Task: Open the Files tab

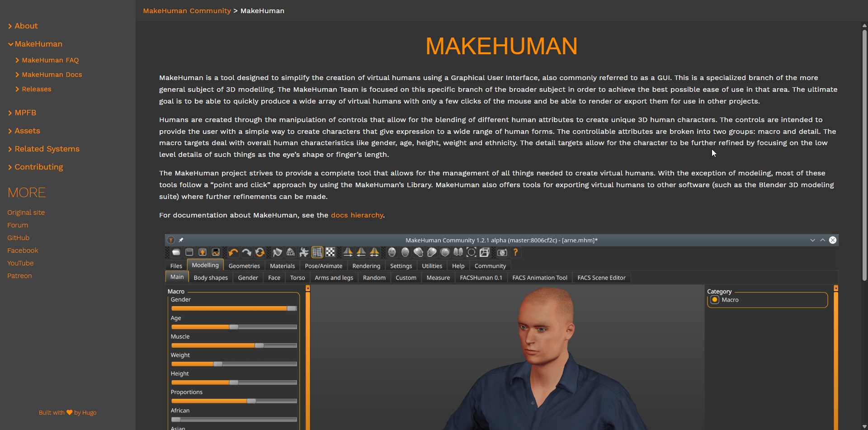Action: [x=176, y=266]
